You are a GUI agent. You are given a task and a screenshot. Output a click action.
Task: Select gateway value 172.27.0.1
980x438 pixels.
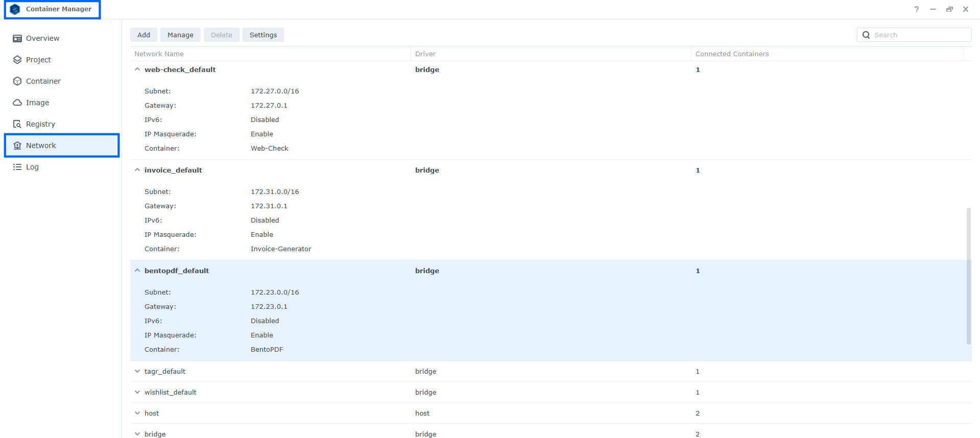click(x=269, y=105)
